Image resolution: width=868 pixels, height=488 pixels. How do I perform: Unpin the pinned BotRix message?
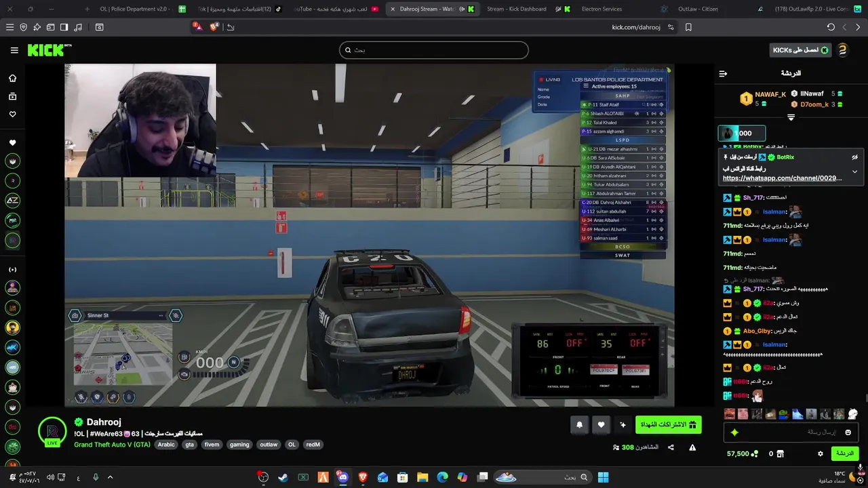(x=854, y=157)
